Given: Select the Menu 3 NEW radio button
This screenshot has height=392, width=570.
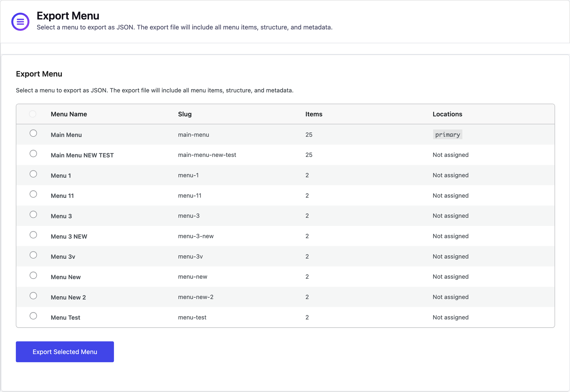Looking at the screenshot, I should coord(34,235).
